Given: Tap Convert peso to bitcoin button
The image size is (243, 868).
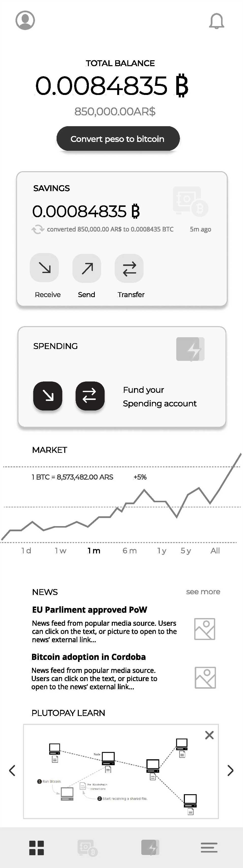Looking at the screenshot, I should [x=118, y=138].
